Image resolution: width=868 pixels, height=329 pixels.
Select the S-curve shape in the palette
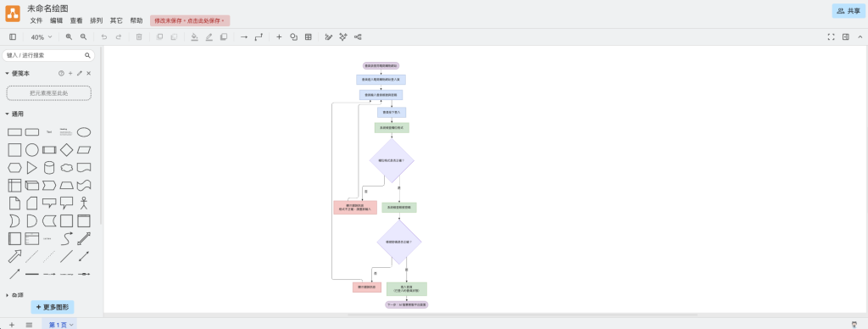[x=66, y=238]
